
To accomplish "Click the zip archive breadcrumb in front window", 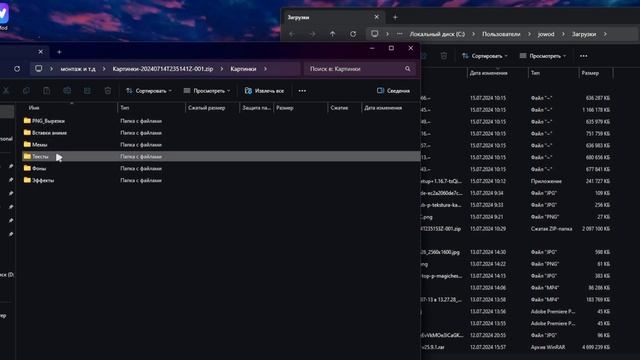I will point(162,69).
